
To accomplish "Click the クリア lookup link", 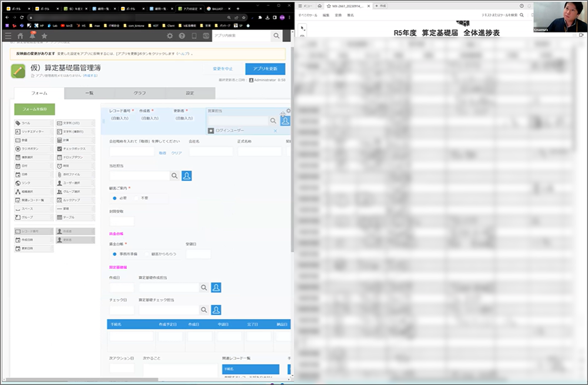I will click(x=176, y=153).
